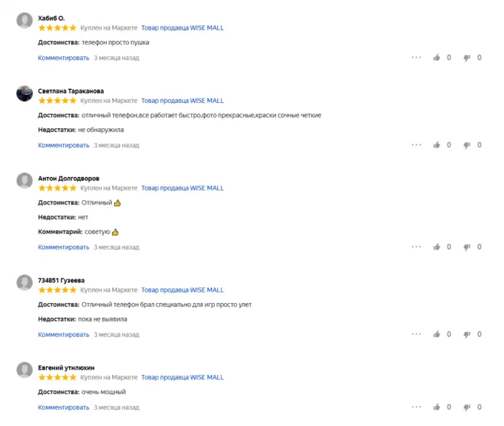Dislike Хабиб О.'s review with thumbs down
This screenshot has height=426, width=504.
pos(467,58)
